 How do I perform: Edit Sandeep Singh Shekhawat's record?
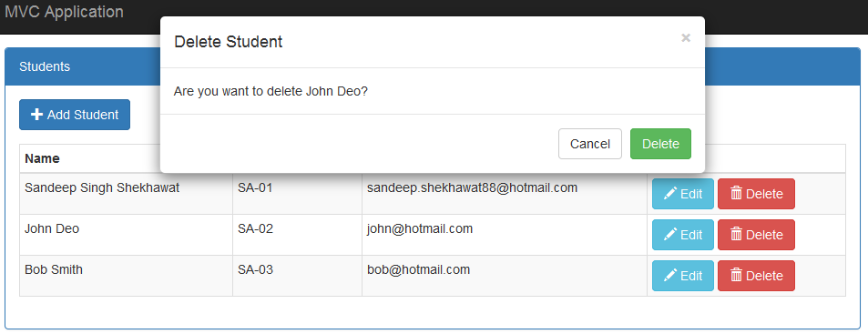(x=682, y=194)
